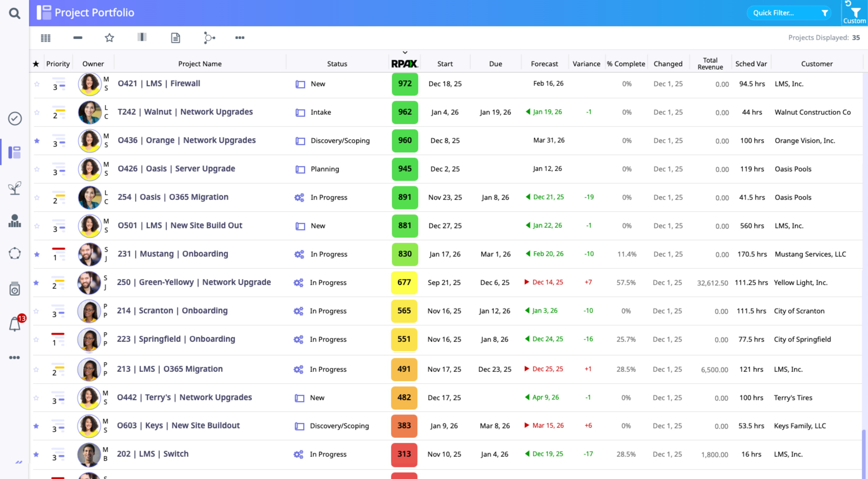Click the grid columns toolbar icon
This screenshot has width=868, height=479.
coord(46,38)
